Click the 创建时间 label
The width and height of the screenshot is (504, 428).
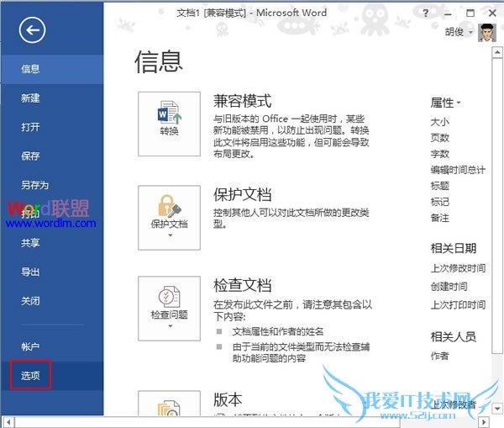pos(449,287)
